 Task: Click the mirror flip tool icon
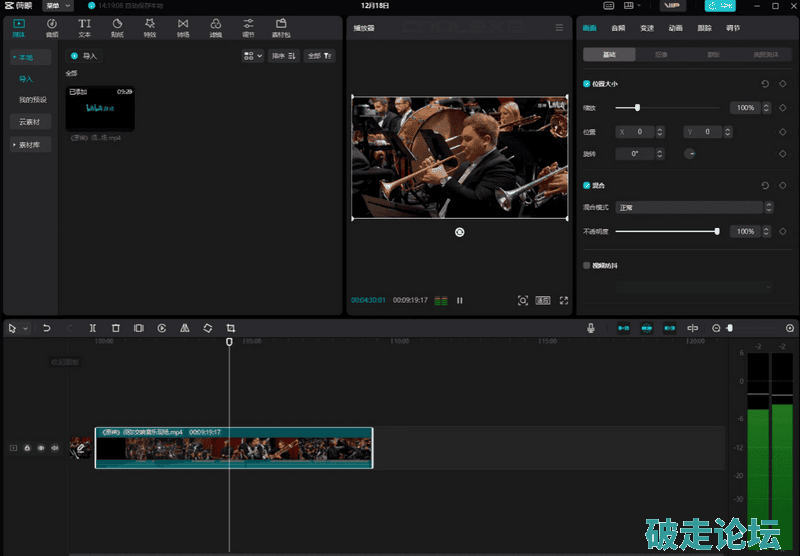(184, 328)
